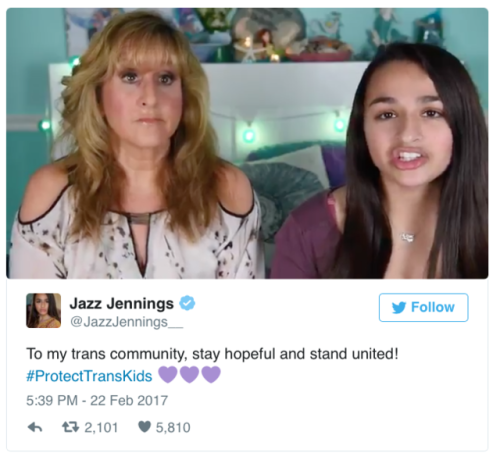The height and width of the screenshot is (460, 500).
Task: Open the profile avatar picture
Action: pyautogui.click(x=44, y=311)
